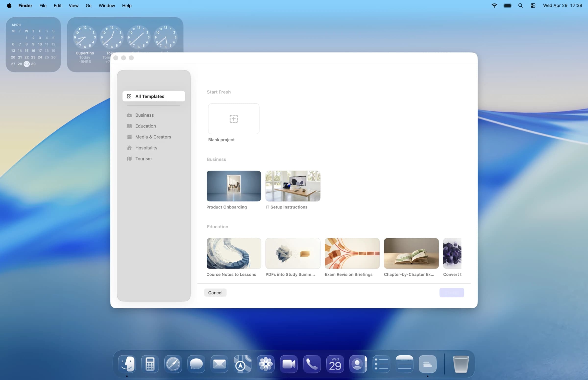588x380 pixels.
Task: Open the Hospitality category
Action: (154, 147)
